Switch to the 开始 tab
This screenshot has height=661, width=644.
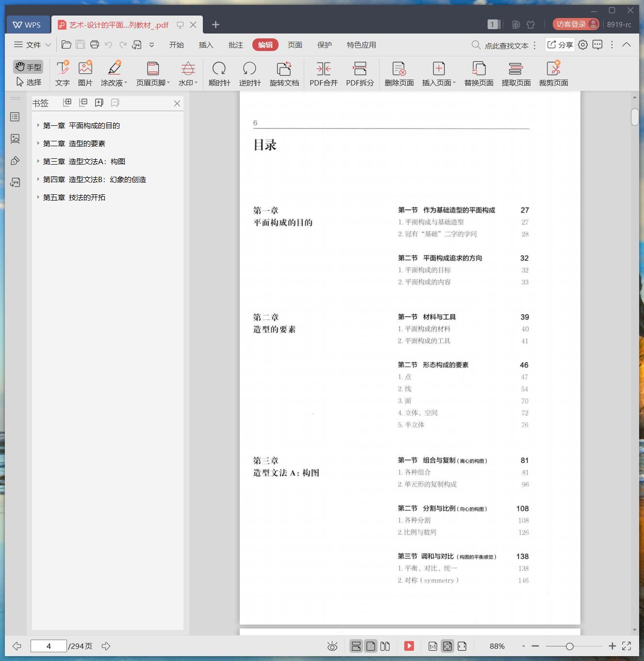(176, 45)
